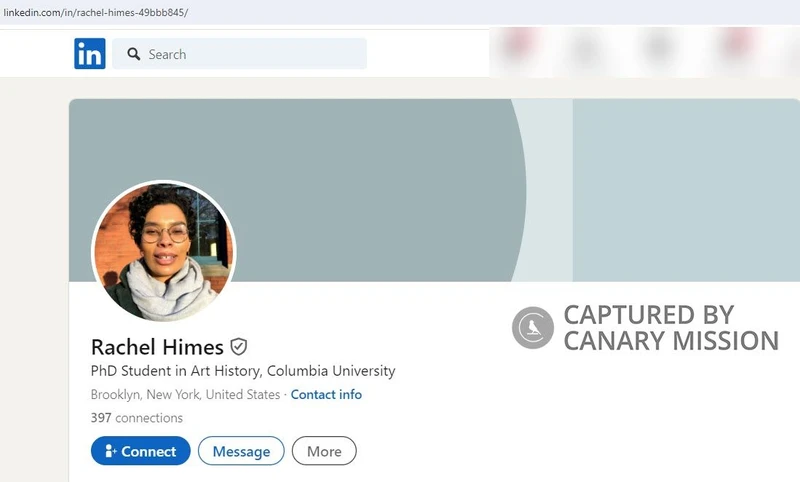Click the Connect button
800x482 pixels.
pyautogui.click(x=141, y=451)
